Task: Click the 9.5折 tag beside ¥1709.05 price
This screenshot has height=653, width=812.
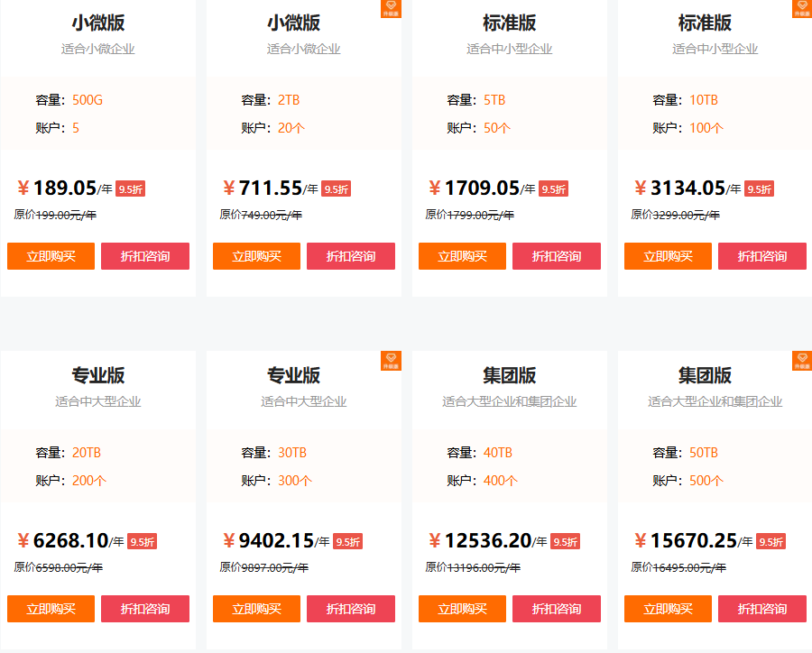Action: point(553,189)
